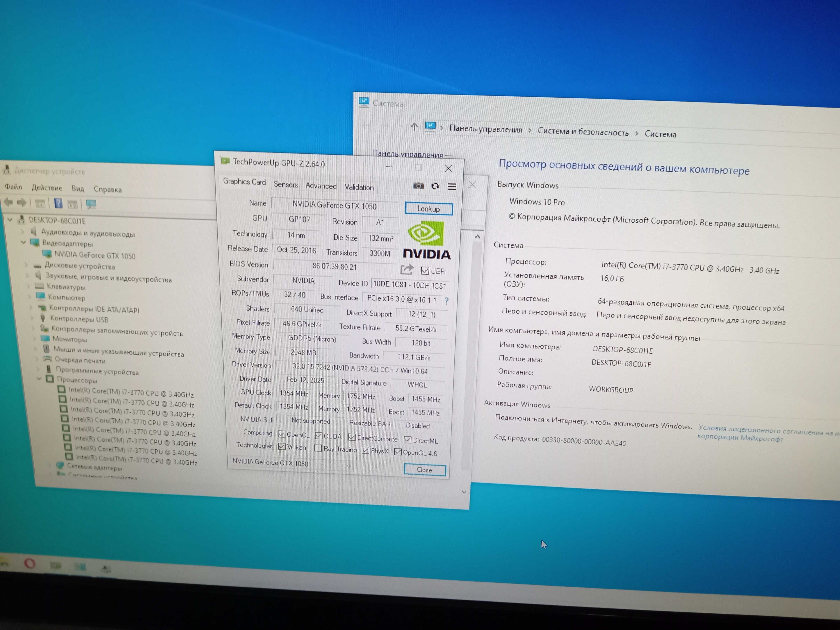Select Очереди печати tree item
Viewport: 840px width, 630px height.
pos(80,360)
